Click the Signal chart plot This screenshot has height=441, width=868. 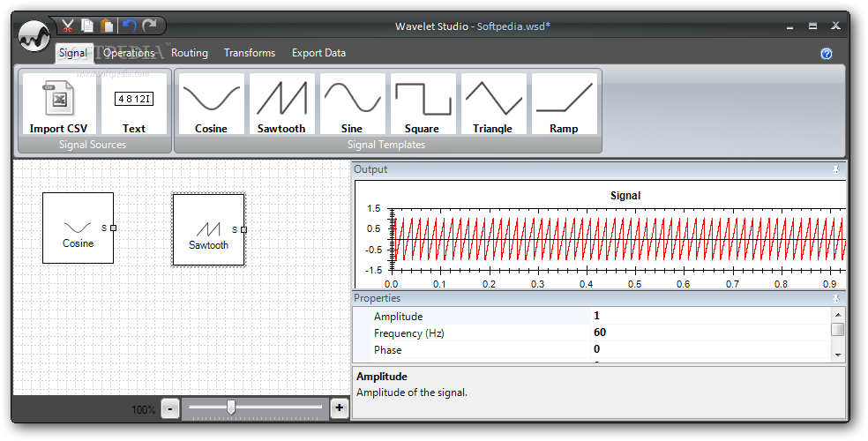coord(619,240)
